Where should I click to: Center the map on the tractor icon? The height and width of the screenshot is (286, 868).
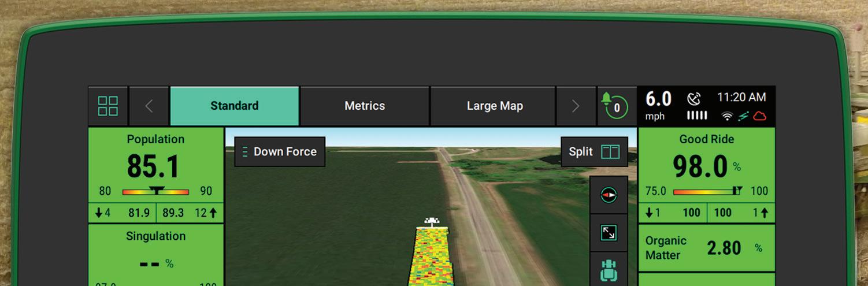pyautogui.click(x=609, y=270)
